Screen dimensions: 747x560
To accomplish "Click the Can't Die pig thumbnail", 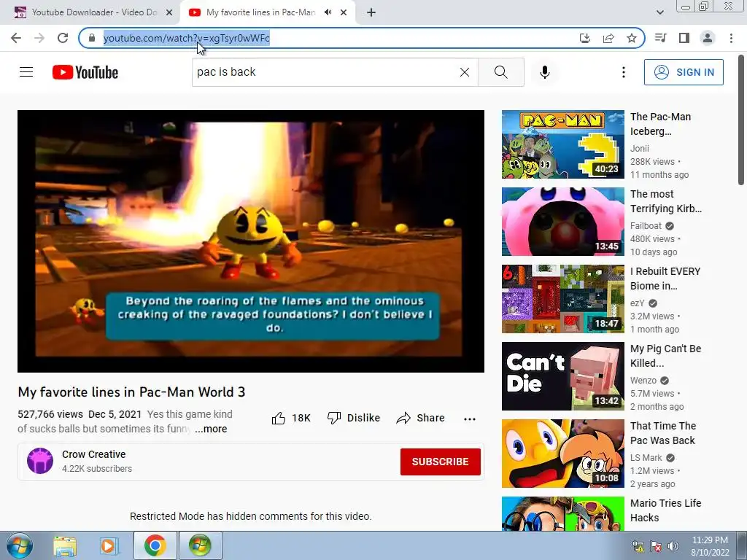I will click(x=562, y=376).
